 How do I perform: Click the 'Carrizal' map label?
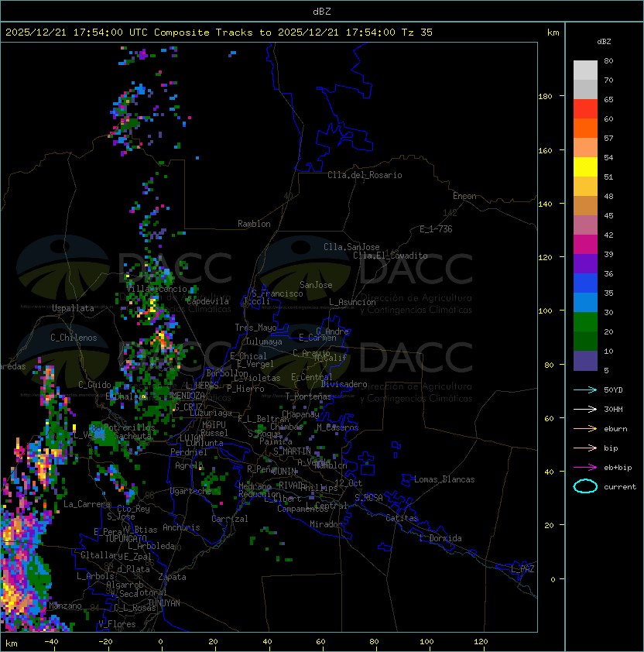tap(229, 519)
